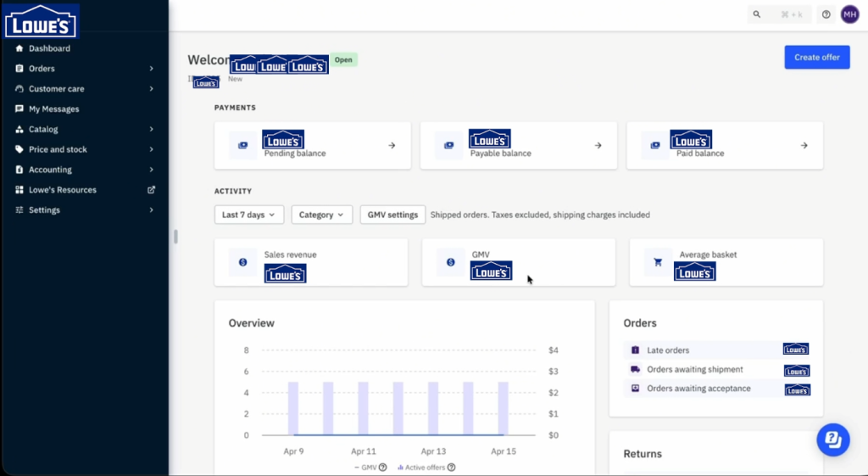Image resolution: width=868 pixels, height=476 pixels.
Task: Go to Dashboard in sidebar
Action: pos(49,48)
